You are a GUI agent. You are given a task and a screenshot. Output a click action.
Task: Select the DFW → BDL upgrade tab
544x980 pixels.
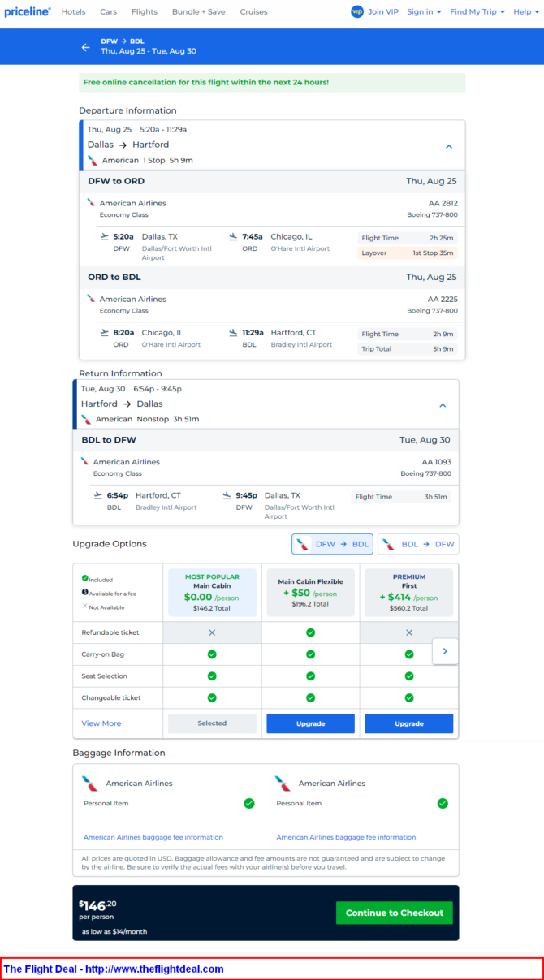(332, 544)
